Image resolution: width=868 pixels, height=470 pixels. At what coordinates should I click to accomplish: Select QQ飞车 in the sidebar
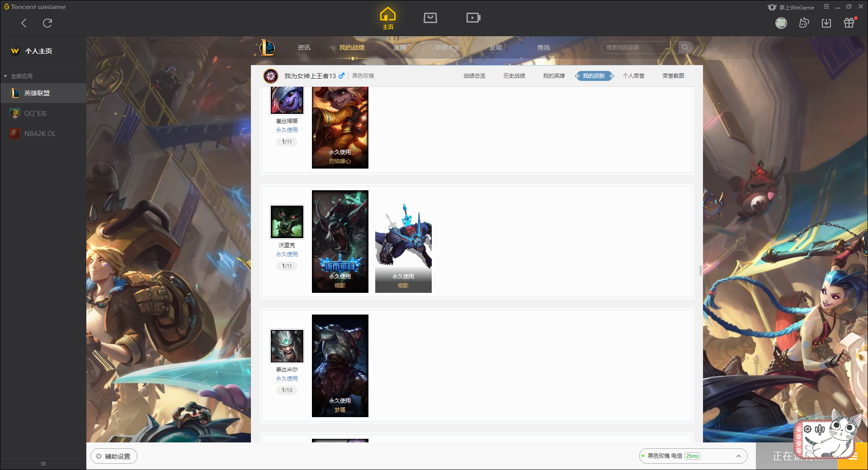(43, 113)
